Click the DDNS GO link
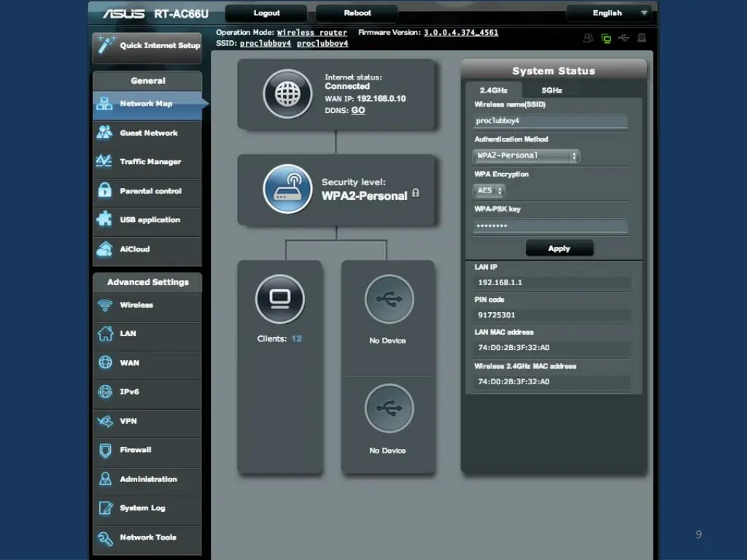Image resolution: width=747 pixels, height=560 pixels. [x=358, y=111]
